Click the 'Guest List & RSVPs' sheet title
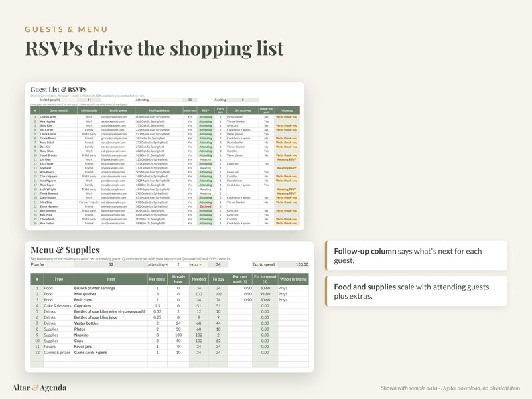532x399 pixels. tap(58, 90)
